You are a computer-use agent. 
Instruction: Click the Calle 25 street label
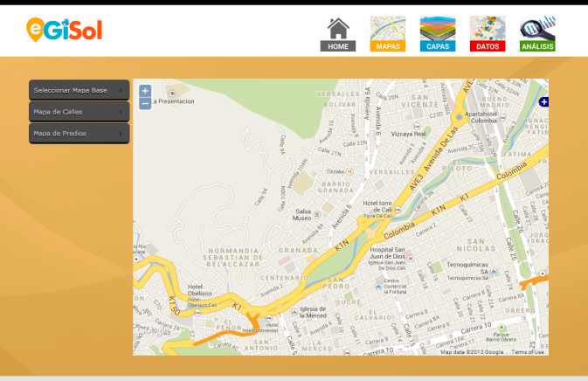(511, 249)
